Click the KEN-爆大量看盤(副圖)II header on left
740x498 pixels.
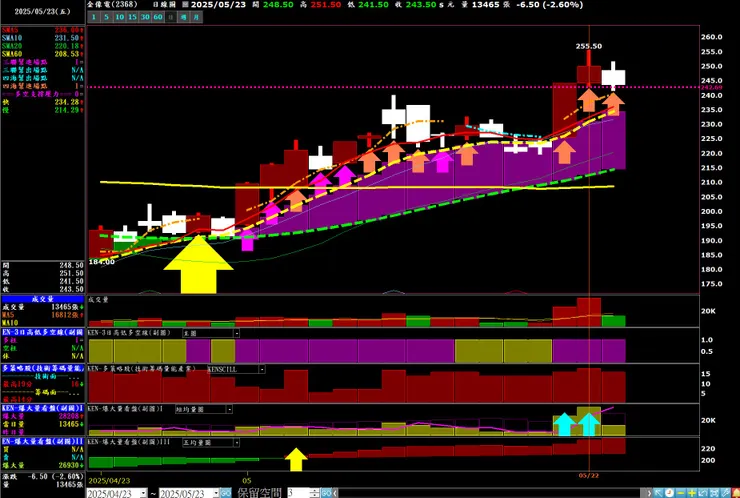pos(43,408)
